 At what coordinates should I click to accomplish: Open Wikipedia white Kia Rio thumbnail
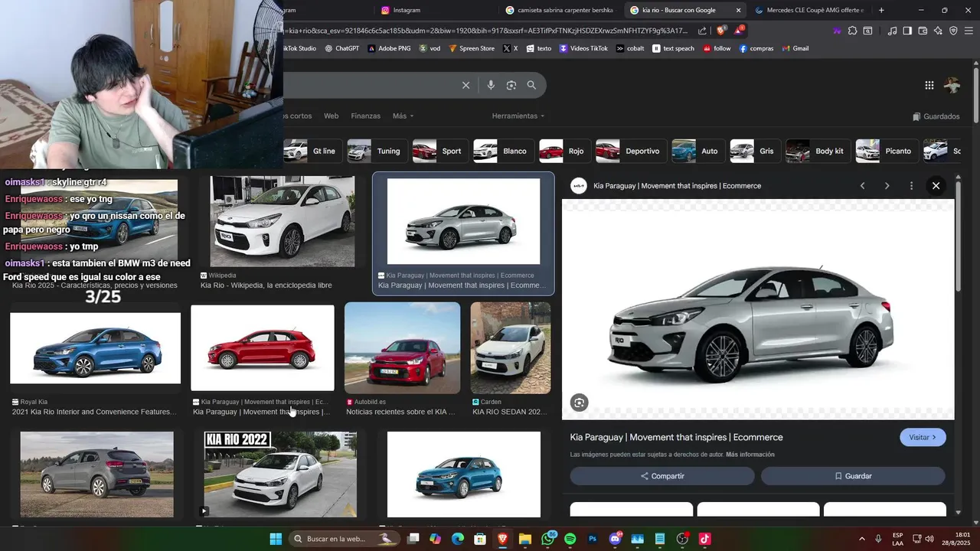pyautogui.click(x=283, y=221)
